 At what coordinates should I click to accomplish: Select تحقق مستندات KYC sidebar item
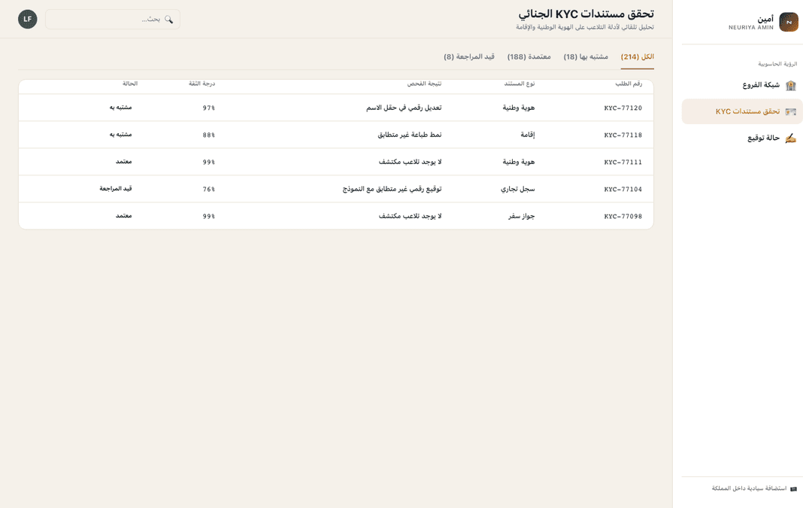tap(742, 111)
